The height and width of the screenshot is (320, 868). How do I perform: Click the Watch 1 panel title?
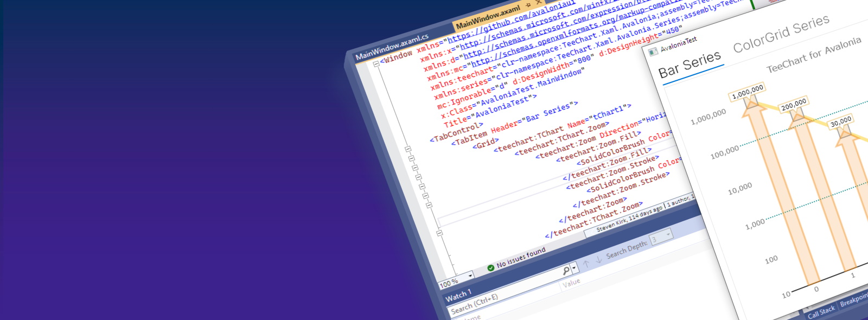458,296
